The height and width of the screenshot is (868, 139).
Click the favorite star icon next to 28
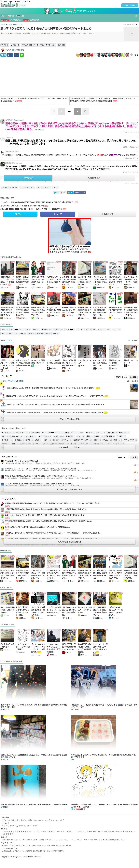click(x=132, y=55)
